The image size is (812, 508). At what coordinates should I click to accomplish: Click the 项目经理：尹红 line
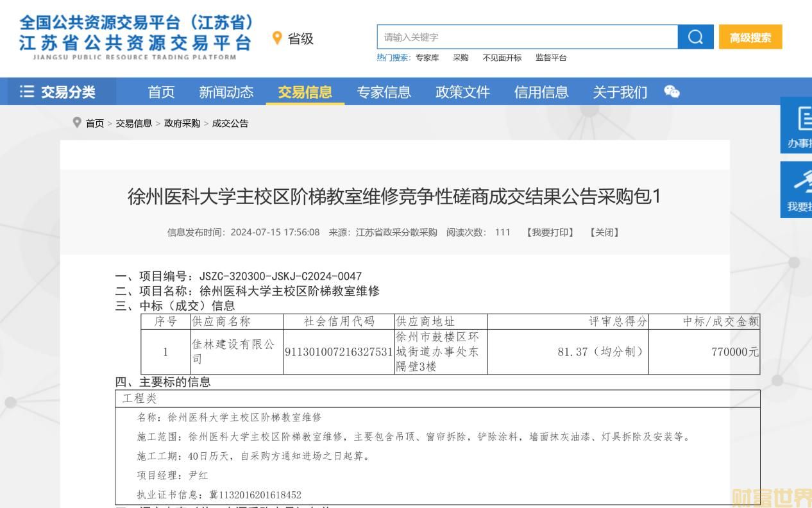click(173, 475)
